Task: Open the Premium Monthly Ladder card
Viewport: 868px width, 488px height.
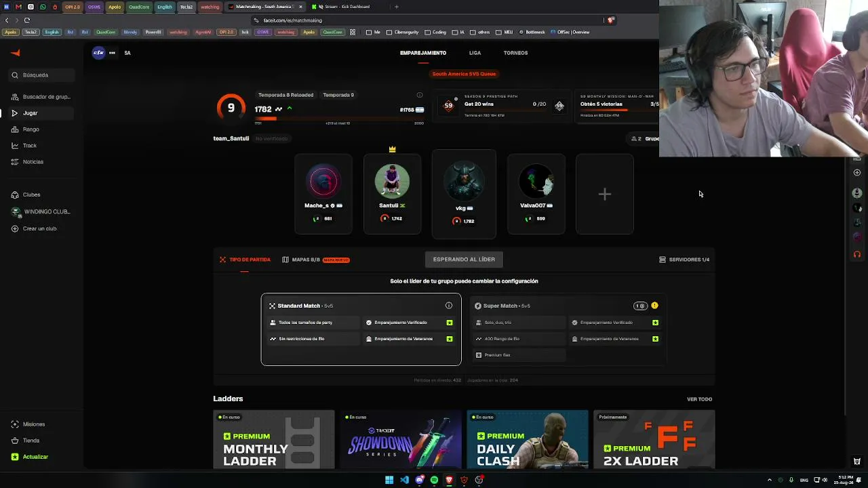Action: [x=274, y=439]
